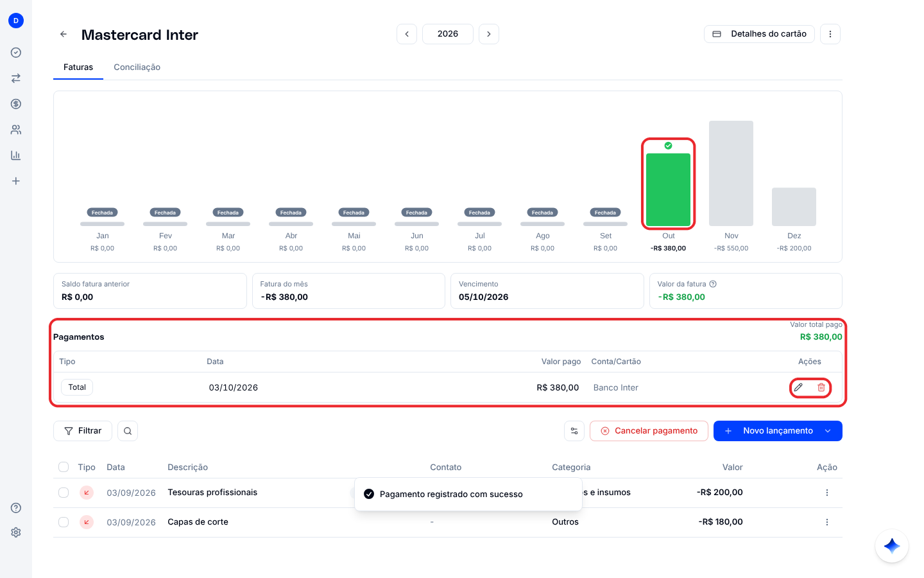Edit the Banco Inter payment with pencil

click(x=798, y=387)
